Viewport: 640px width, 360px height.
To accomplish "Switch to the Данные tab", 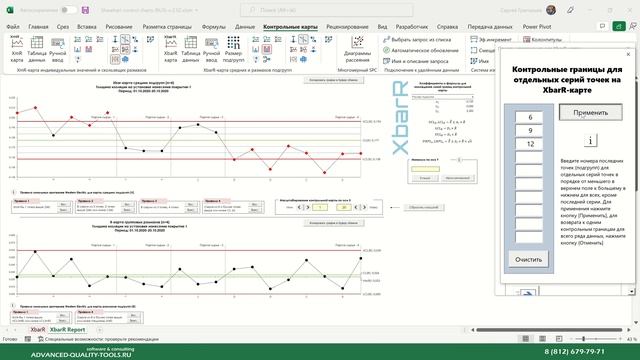I will pyautogui.click(x=245, y=27).
